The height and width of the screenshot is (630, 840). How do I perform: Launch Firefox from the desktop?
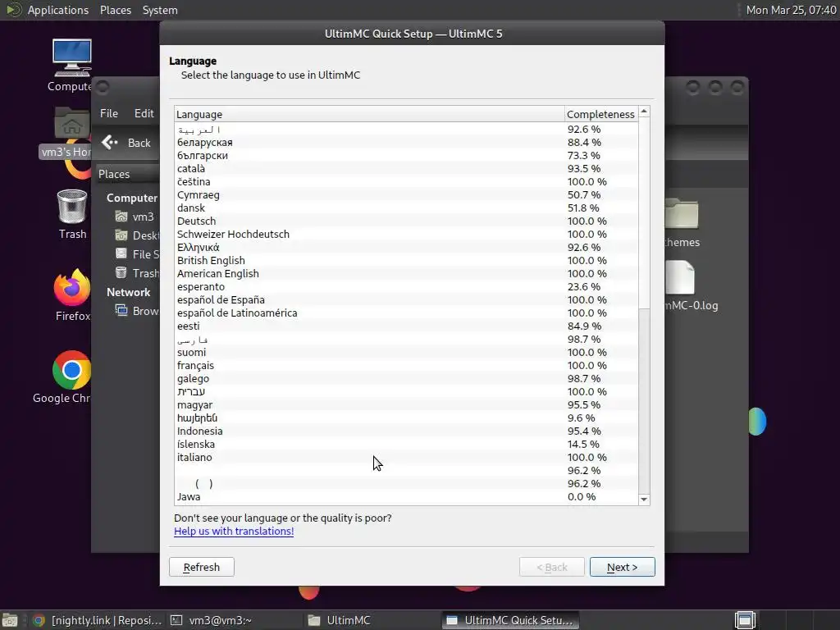pyautogui.click(x=72, y=288)
